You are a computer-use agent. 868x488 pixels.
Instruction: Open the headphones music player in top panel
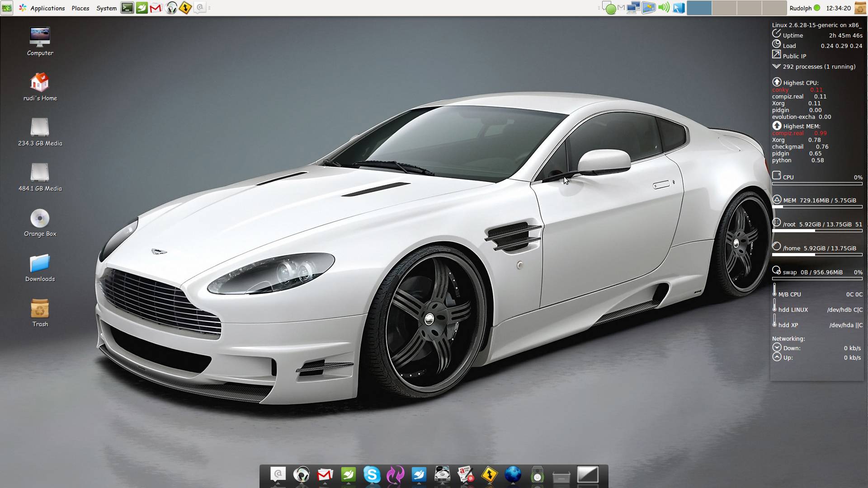point(171,8)
